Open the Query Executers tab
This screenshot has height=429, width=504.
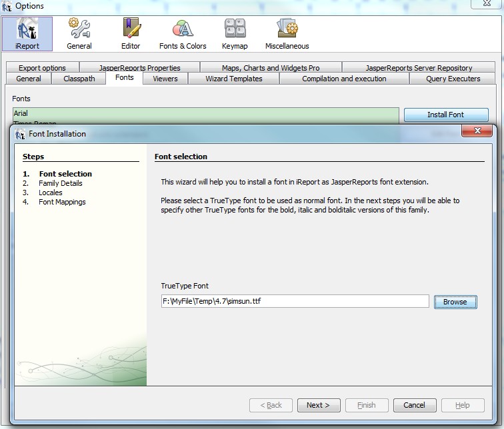pyautogui.click(x=453, y=79)
